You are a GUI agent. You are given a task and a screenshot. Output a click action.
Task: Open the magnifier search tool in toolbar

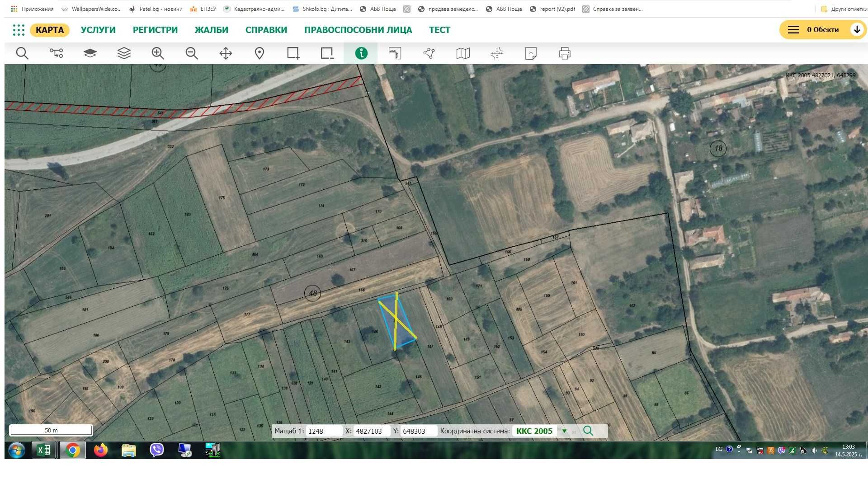(x=22, y=53)
